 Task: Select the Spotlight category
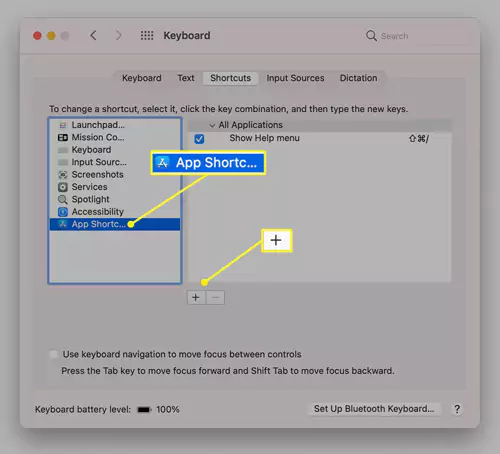[115, 199]
